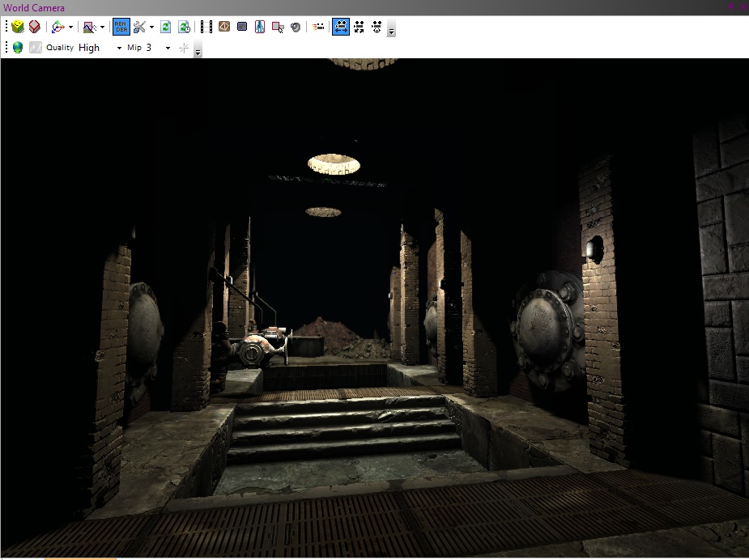Toggle the RENDER button
749x560 pixels.
click(121, 27)
